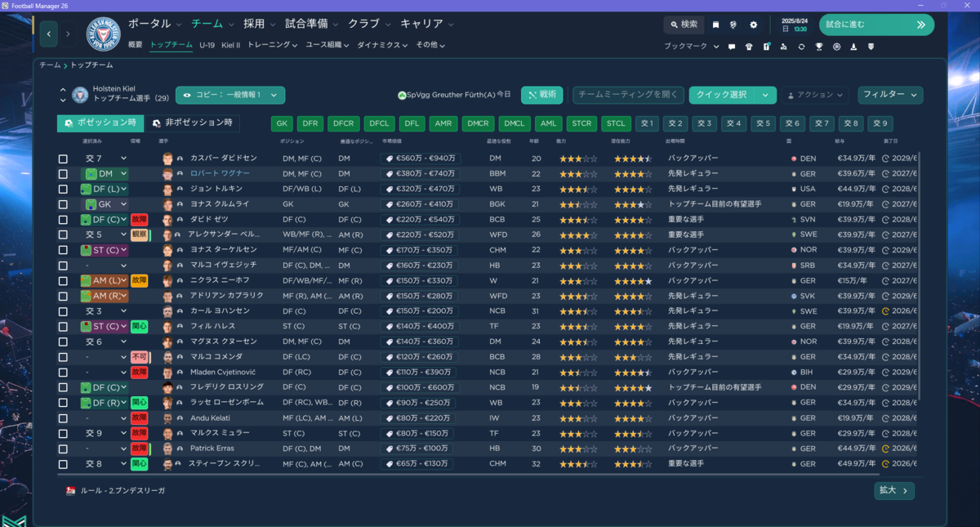980x527 pixels.
Task: Open the 採用 menu
Action: tap(260, 24)
